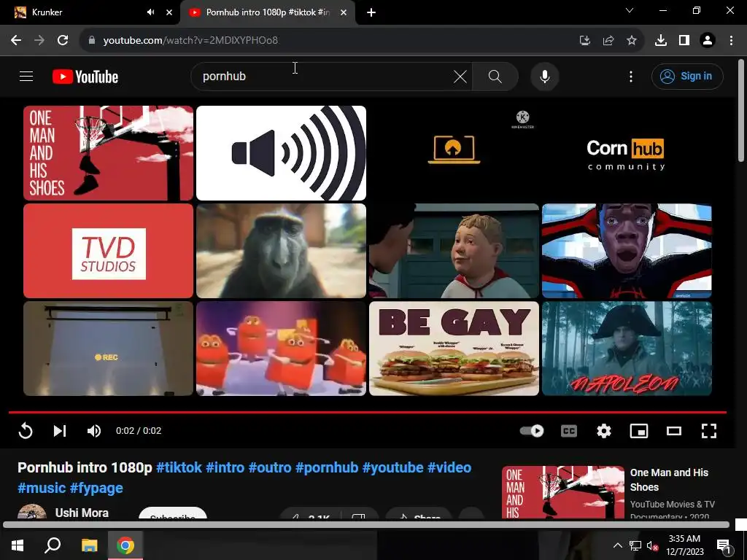Open the monkey video thumbnail
The height and width of the screenshot is (560, 747).
[x=281, y=251]
